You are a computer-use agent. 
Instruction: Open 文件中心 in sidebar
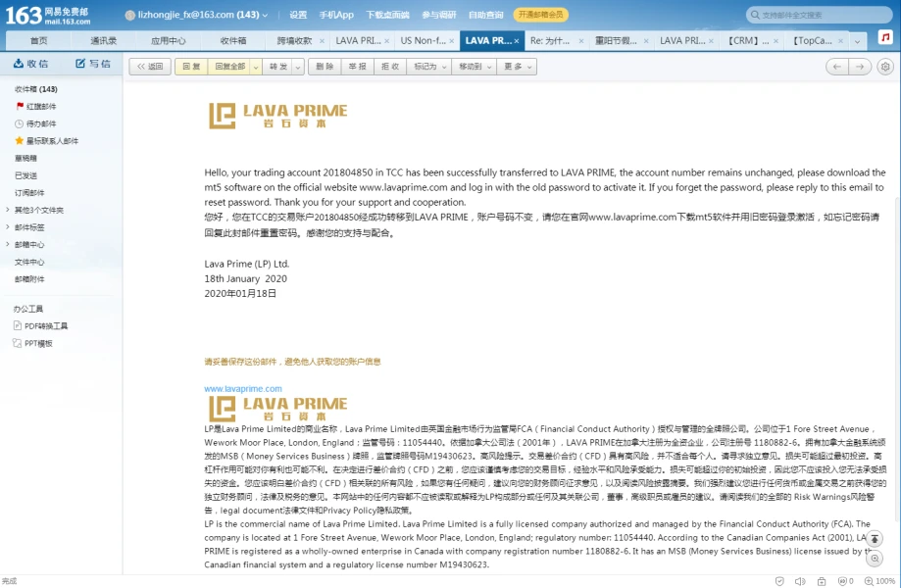29,262
